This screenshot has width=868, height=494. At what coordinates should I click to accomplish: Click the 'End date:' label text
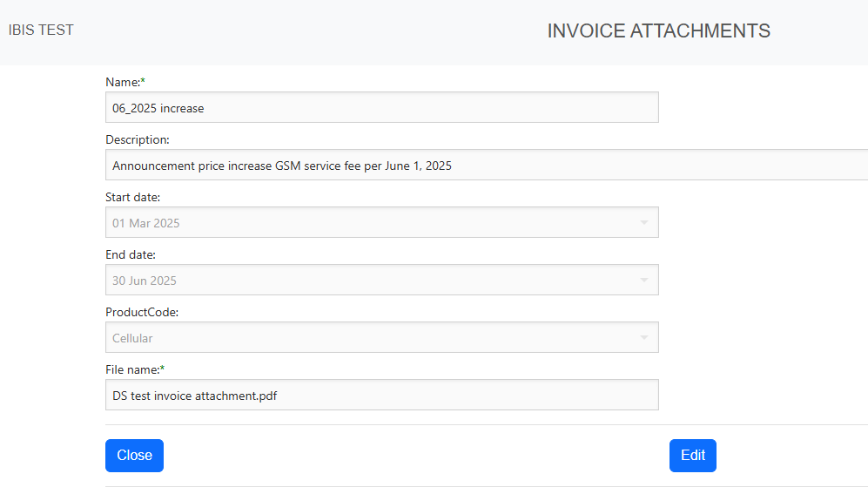click(x=131, y=255)
